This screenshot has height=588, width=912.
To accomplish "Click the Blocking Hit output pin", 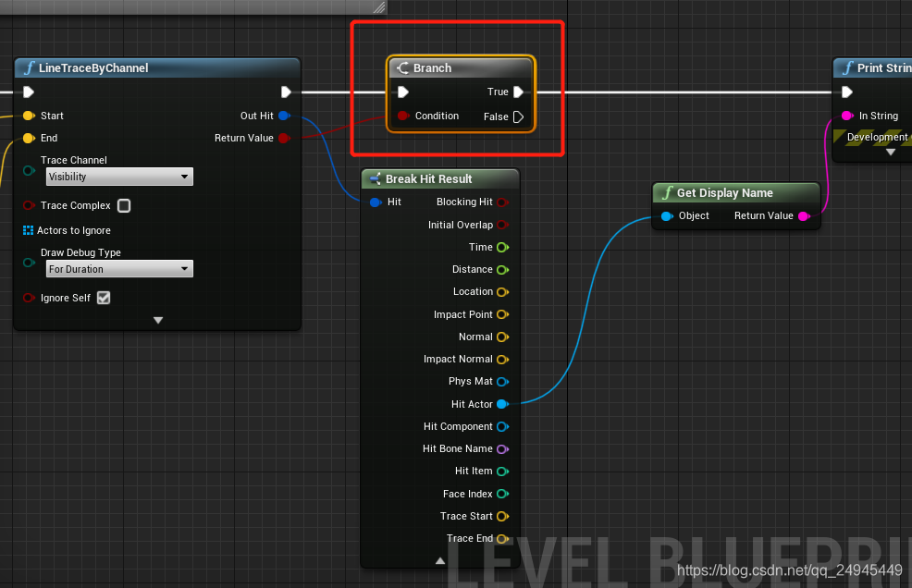I will (502, 202).
